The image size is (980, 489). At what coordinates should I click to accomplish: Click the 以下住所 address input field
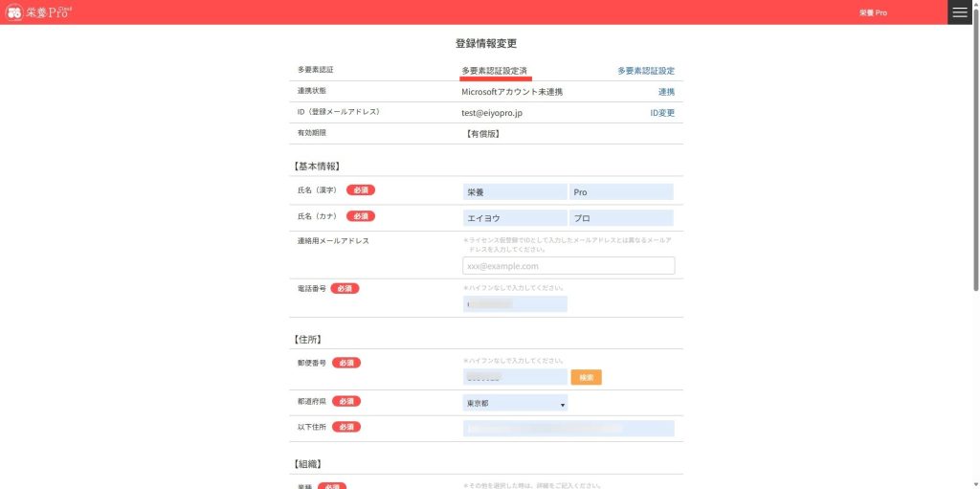568,429
